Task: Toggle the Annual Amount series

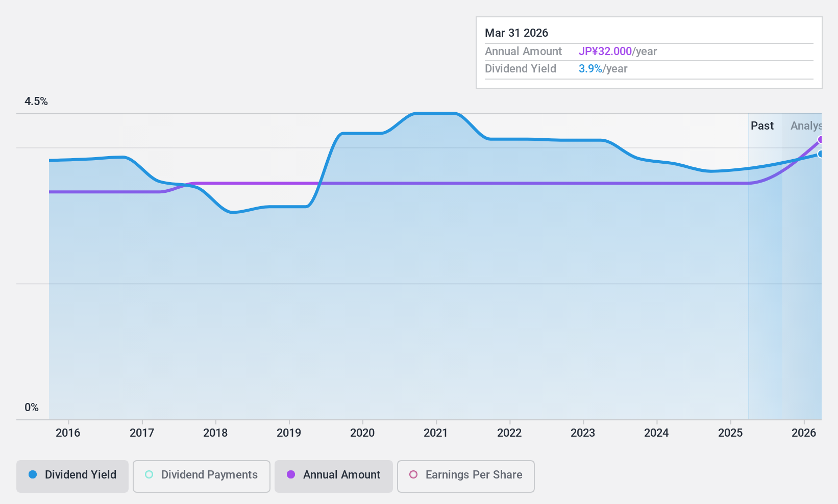Action: tap(334, 476)
